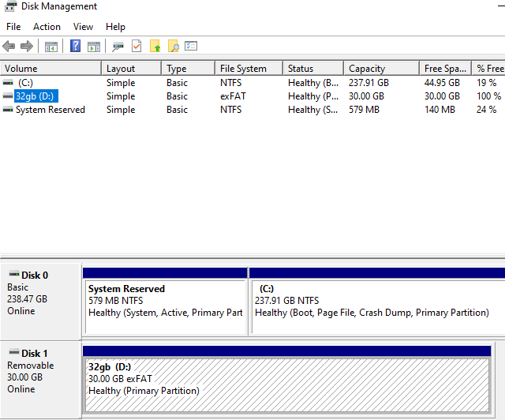Click the drive icon beside (C:) volume
The image size is (505, 420).
[8, 83]
